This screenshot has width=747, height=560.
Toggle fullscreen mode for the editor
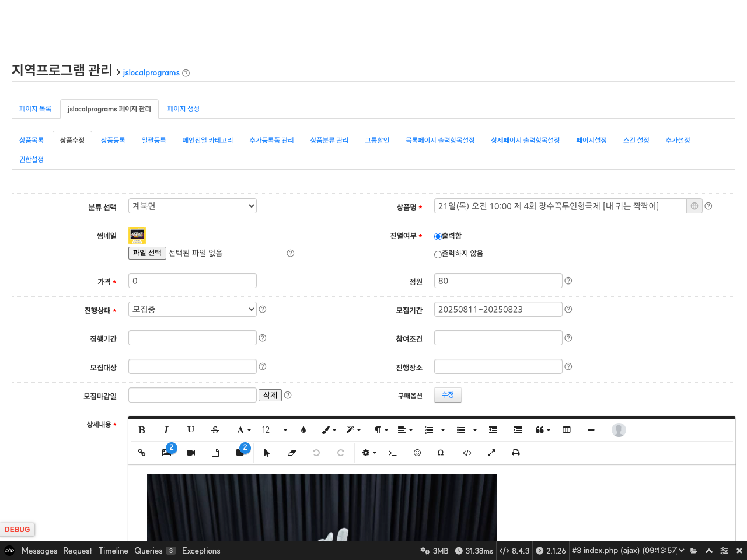(x=491, y=453)
